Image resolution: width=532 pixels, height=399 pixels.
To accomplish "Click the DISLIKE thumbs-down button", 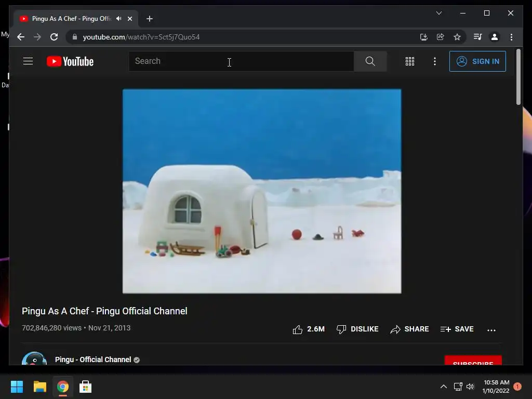I will pyautogui.click(x=357, y=329).
